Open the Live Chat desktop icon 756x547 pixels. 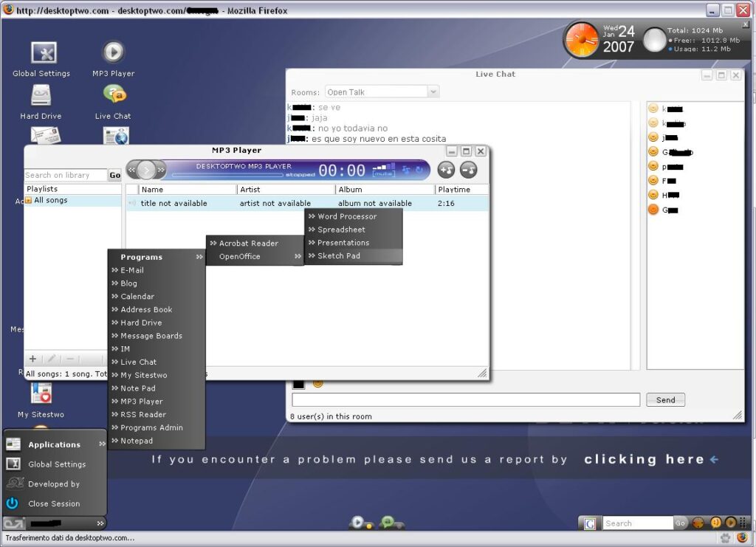click(114, 94)
